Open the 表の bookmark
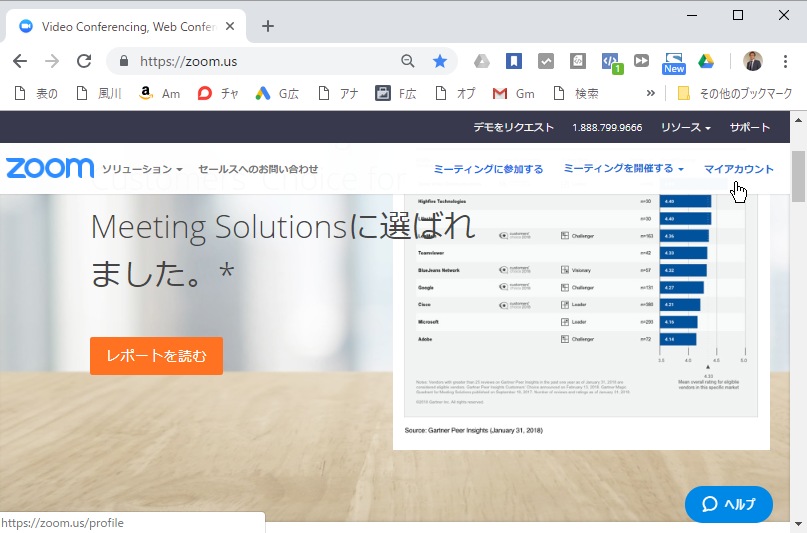This screenshot has width=807, height=533. [x=36, y=93]
